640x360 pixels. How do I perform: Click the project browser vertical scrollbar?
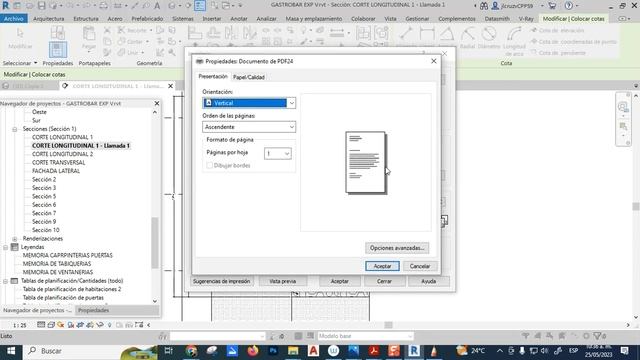point(155,243)
